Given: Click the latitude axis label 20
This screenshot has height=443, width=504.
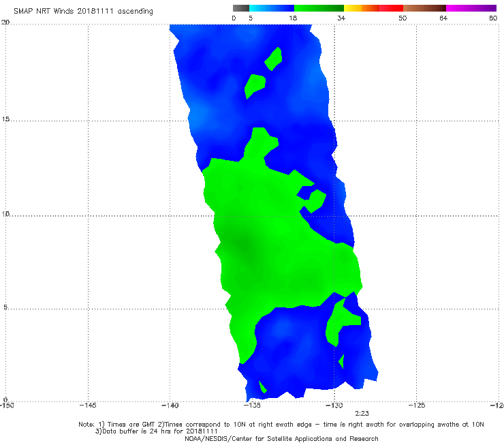Looking at the screenshot, I should pos(5,22).
